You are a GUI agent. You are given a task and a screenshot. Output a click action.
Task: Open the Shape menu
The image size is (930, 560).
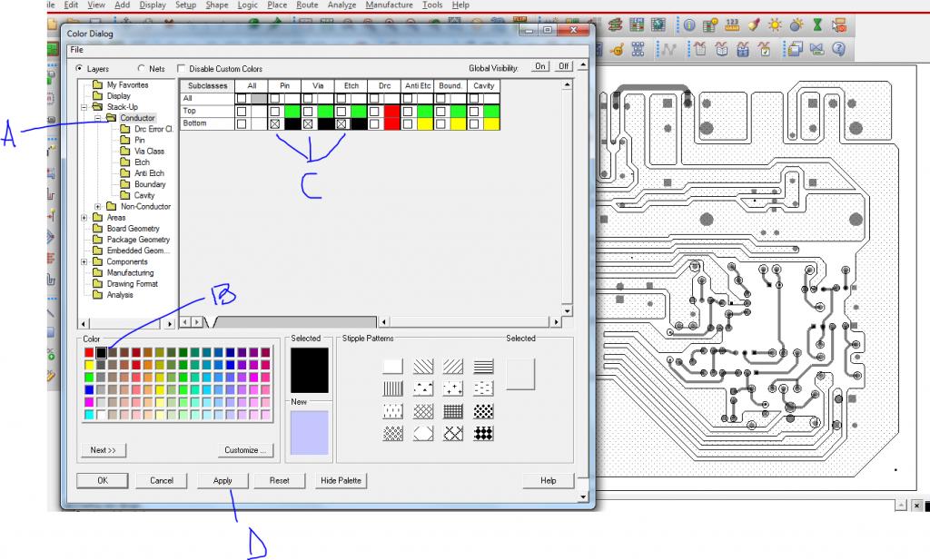(x=217, y=5)
